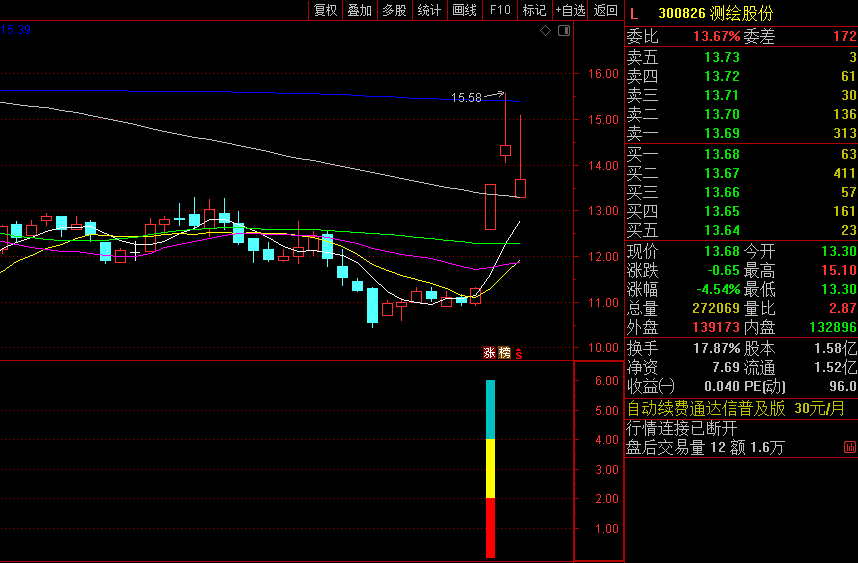Open F10 company information

pyautogui.click(x=500, y=10)
